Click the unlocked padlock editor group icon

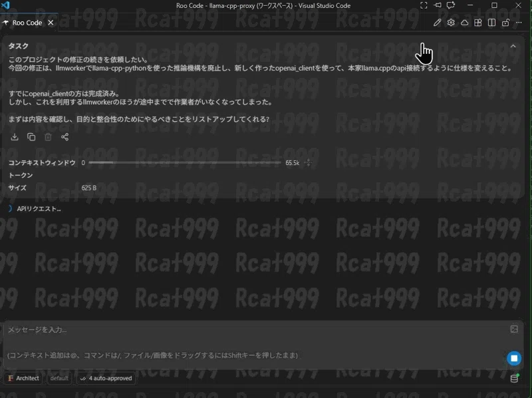505,23
